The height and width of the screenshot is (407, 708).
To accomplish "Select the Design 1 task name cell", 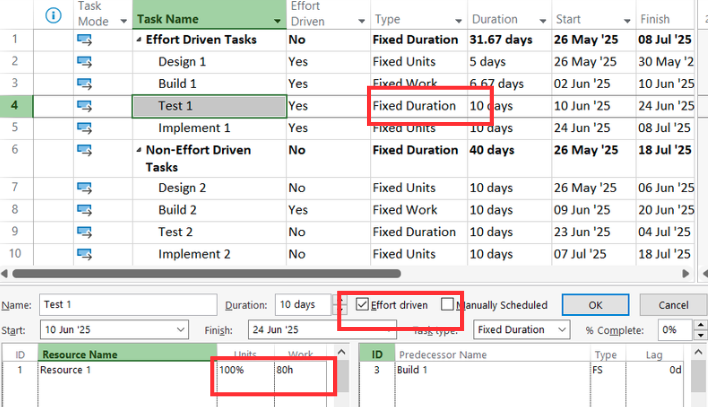I will tap(210, 62).
